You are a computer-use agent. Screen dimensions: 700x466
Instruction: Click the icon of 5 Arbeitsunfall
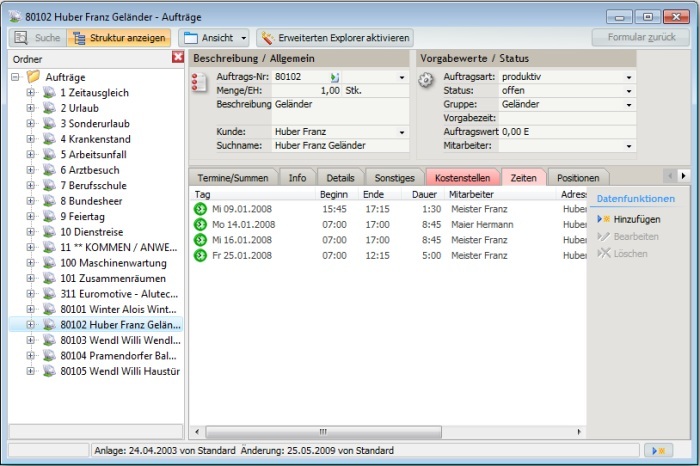[x=49, y=154]
